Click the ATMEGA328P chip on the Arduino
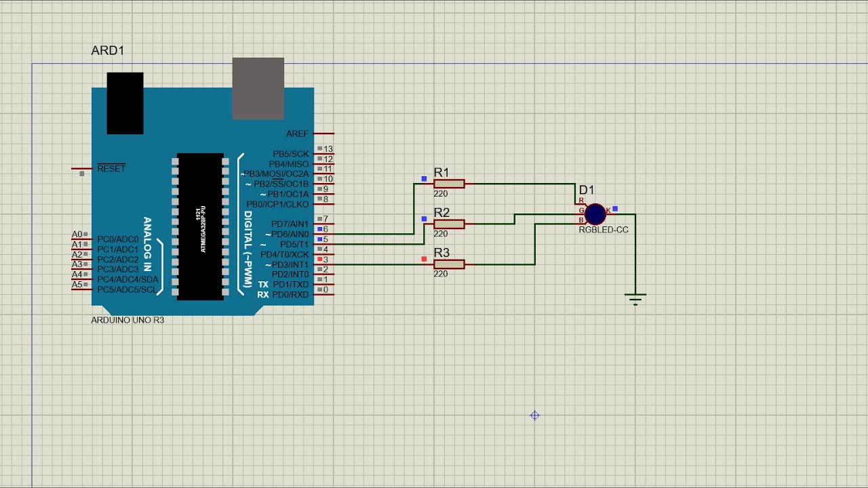The height and width of the screenshot is (488, 868). click(x=200, y=227)
